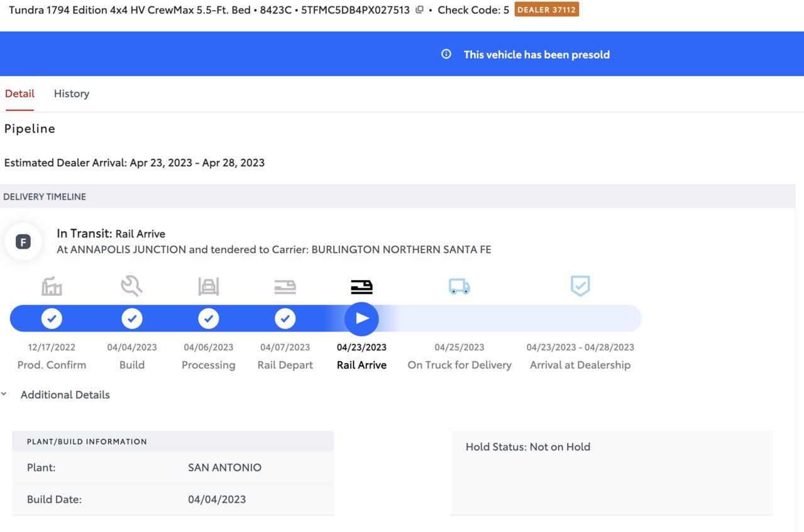Click the shield check icon for Arrival at Dealership
This screenshot has width=804, height=532.
(580, 286)
